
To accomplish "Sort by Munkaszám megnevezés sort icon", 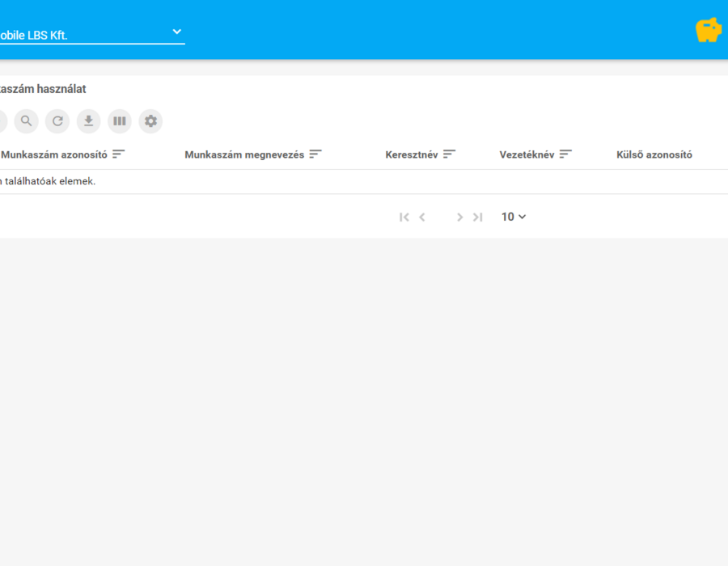I will coord(315,154).
